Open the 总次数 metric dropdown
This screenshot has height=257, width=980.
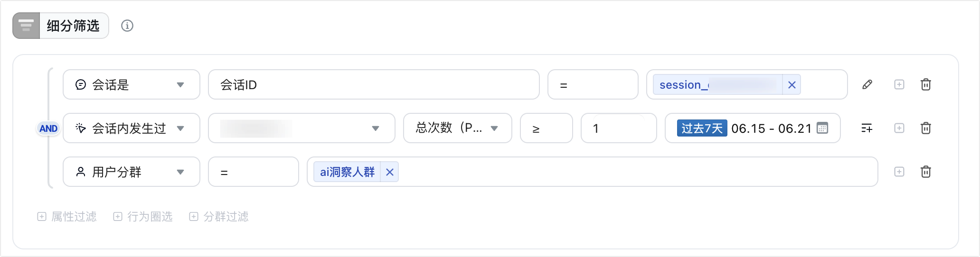pos(458,128)
